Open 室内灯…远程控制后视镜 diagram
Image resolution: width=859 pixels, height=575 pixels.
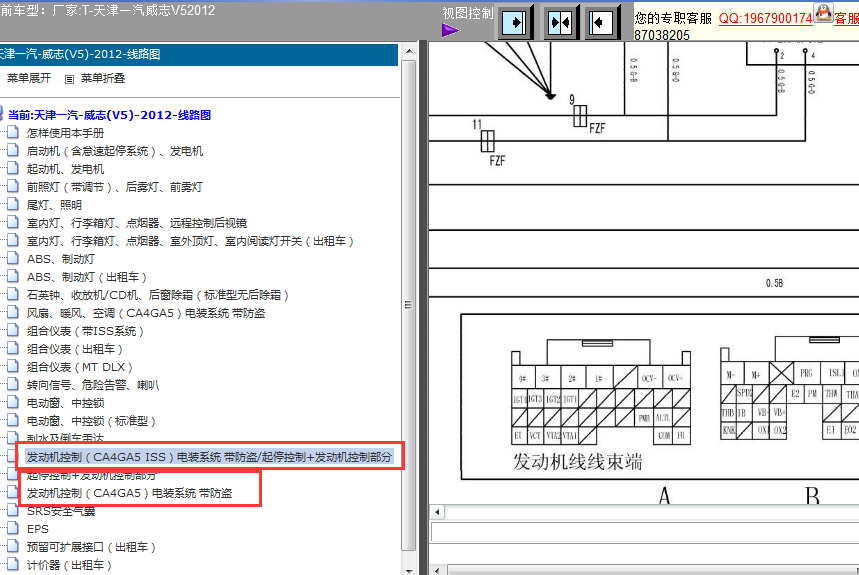tap(137, 223)
